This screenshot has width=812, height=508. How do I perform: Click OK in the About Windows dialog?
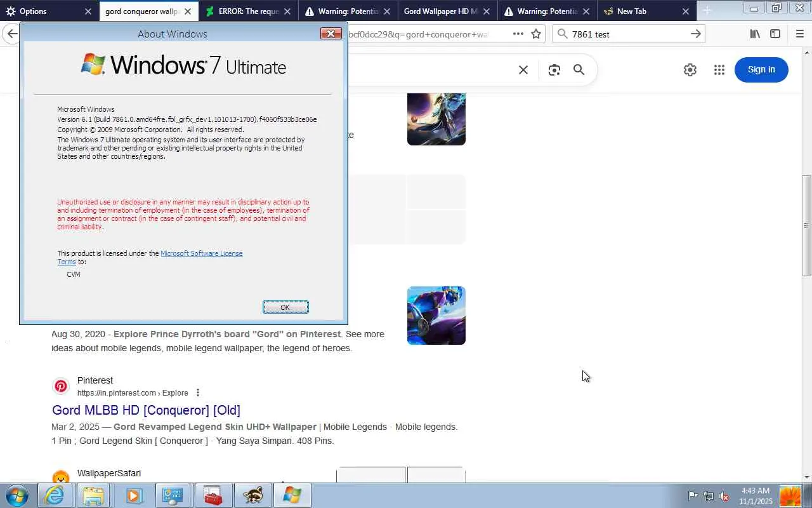point(285,307)
